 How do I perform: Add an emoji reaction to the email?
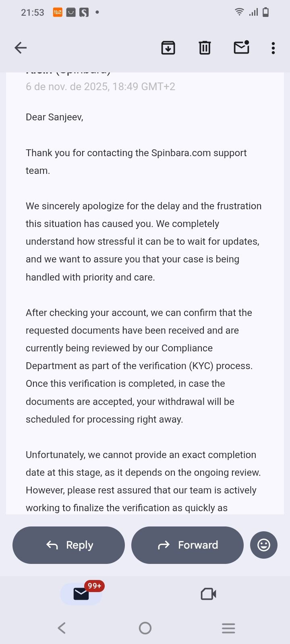click(264, 545)
